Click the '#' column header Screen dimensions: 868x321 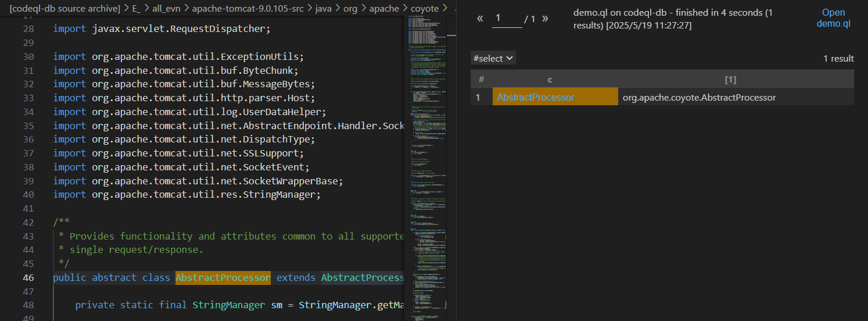click(x=481, y=79)
